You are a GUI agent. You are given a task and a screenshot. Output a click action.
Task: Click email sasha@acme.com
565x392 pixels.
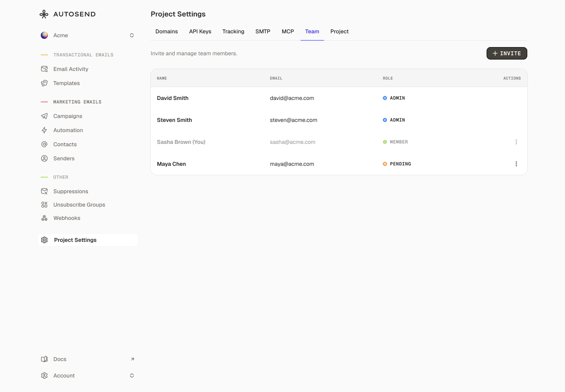[x=293, y=142]
